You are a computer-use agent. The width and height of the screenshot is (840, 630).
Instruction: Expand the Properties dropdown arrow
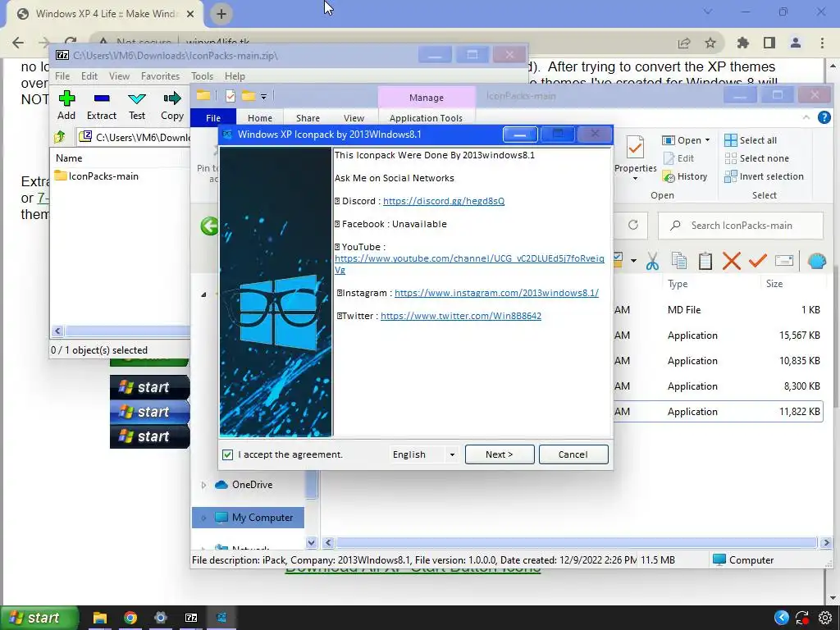pyautogui.click(x=636, y=179)
